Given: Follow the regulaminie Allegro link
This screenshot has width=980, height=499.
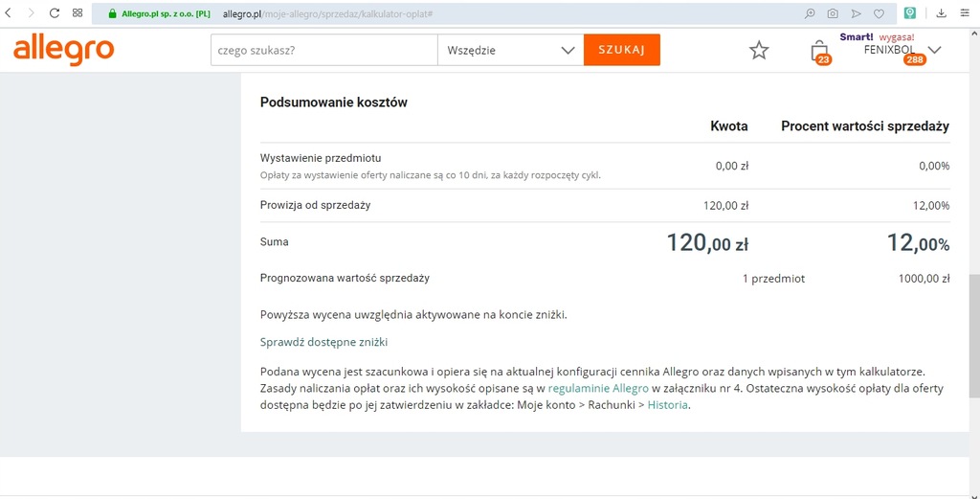Looking at the screenshot, I should (x=598, y=388).
